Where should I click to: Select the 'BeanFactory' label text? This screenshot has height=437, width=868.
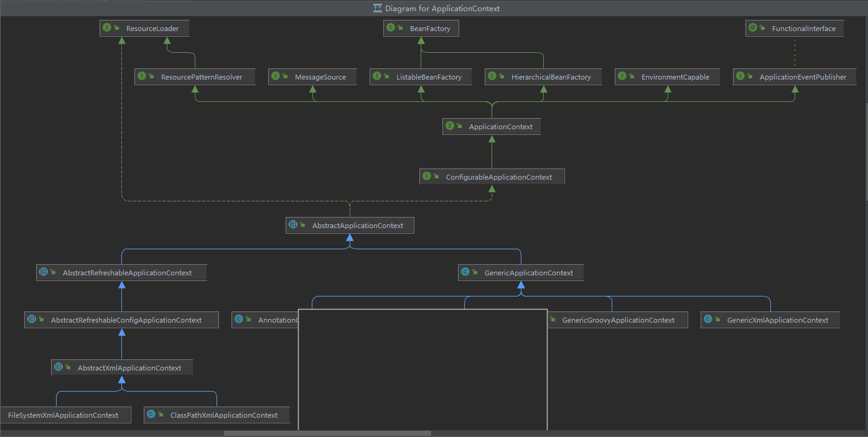pos(430,29)
